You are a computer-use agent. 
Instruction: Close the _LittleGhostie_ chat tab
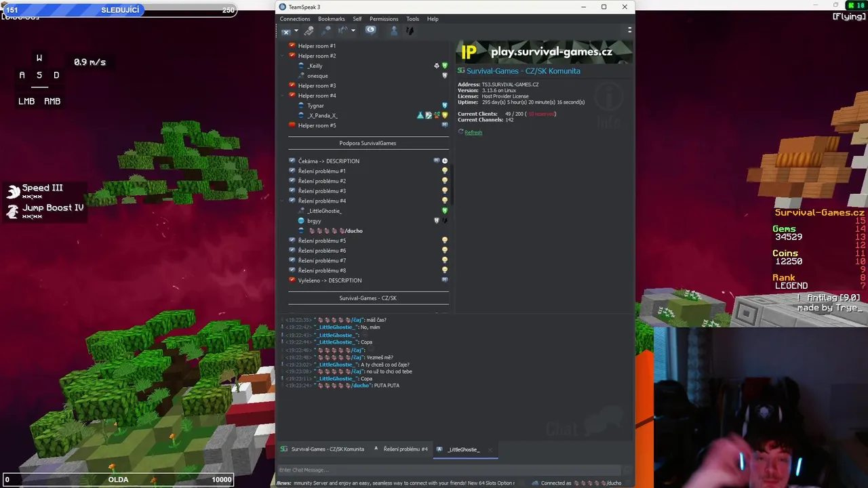pyautogui.click(x=490, y=449)
